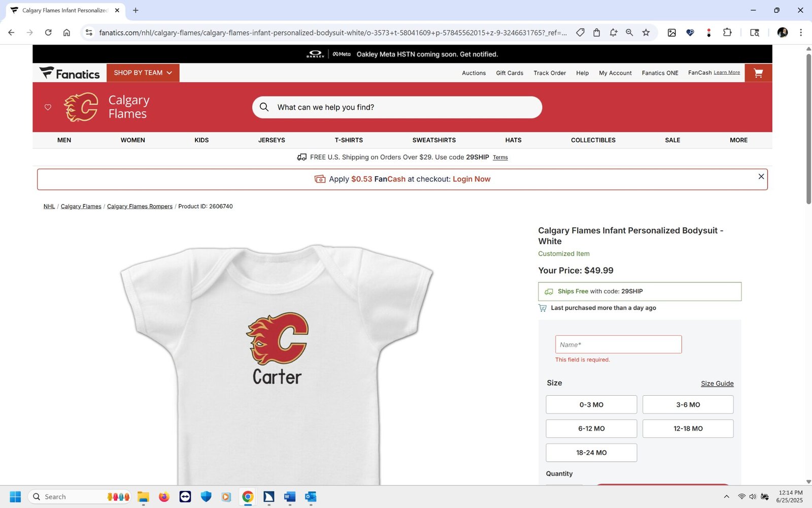The width and height of the screenshot is (812, 508).
Task: Select size 12-18 MO
Action: 688,429
